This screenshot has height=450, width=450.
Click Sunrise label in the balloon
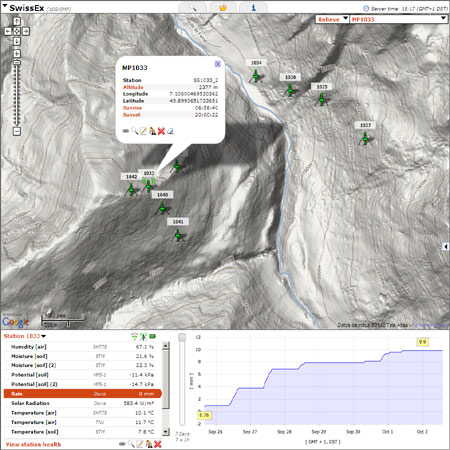[x=132, y=108]
